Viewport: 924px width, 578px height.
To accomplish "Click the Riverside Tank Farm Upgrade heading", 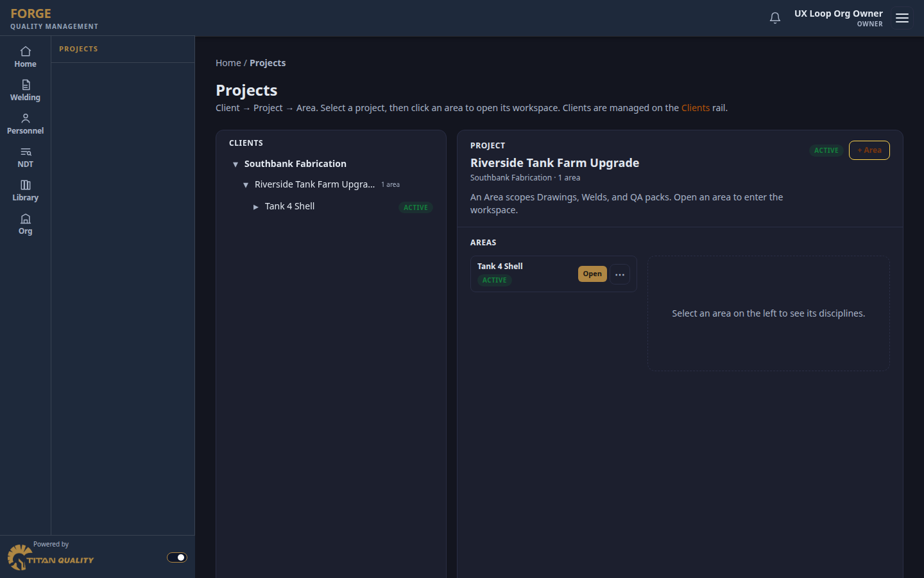I will (x=554, y=163).
